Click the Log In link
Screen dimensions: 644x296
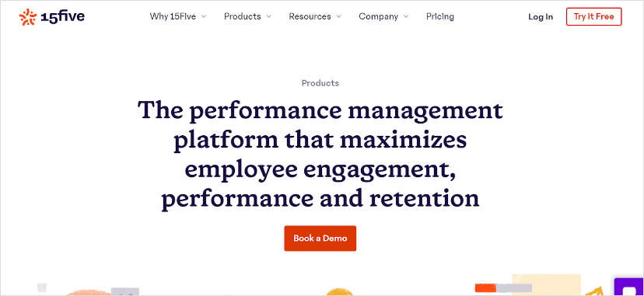tap(541, 17)
